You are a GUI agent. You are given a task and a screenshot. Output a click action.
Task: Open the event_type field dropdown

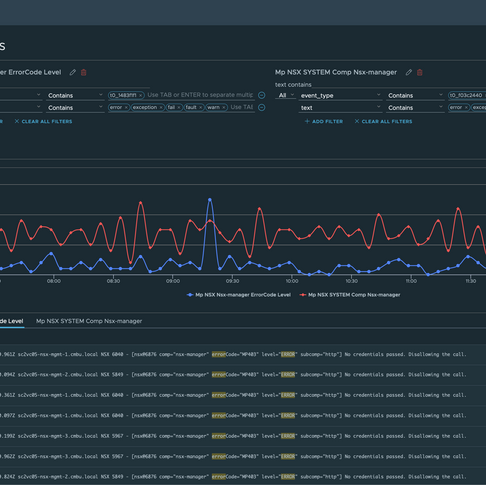[x=340, y=96]
